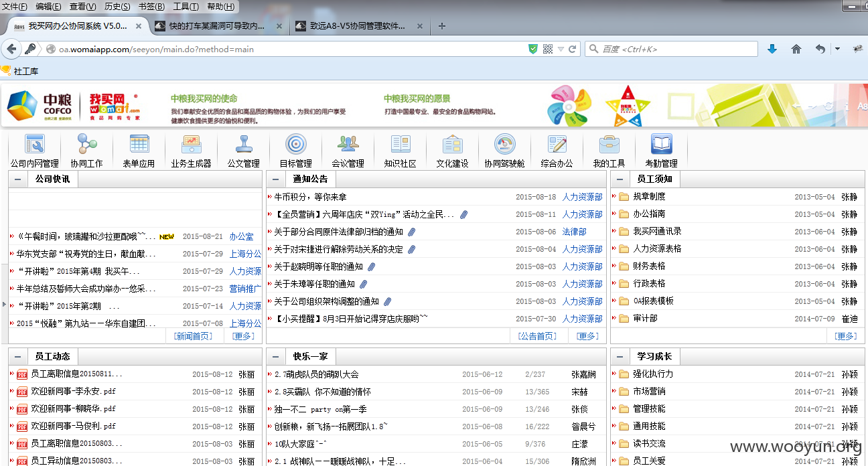Open post 2.7萌虎队员的萌趴大会
Image resolution: width=868 pixels, height=466 pixels.
point(317,374)
